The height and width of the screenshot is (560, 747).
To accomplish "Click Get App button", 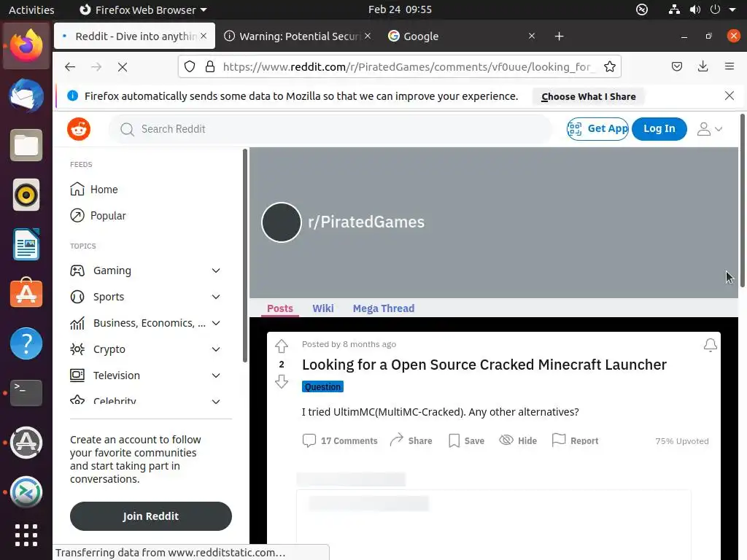I will [597, 128].
